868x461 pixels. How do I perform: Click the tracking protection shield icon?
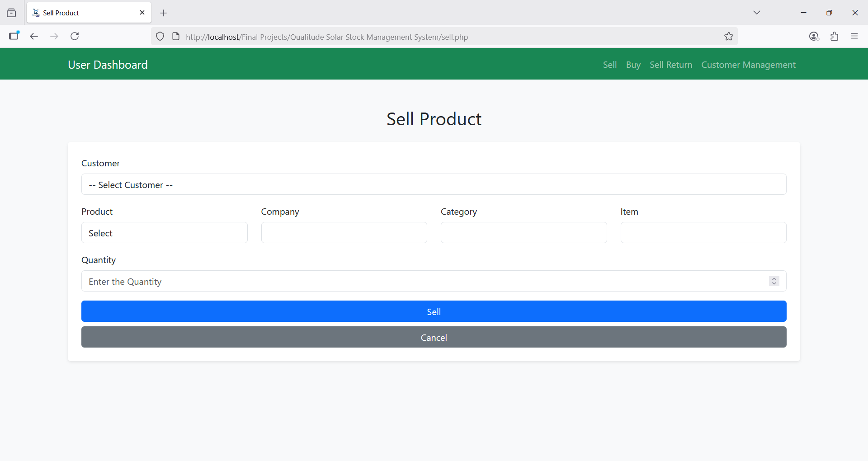(x=160, y=37)
